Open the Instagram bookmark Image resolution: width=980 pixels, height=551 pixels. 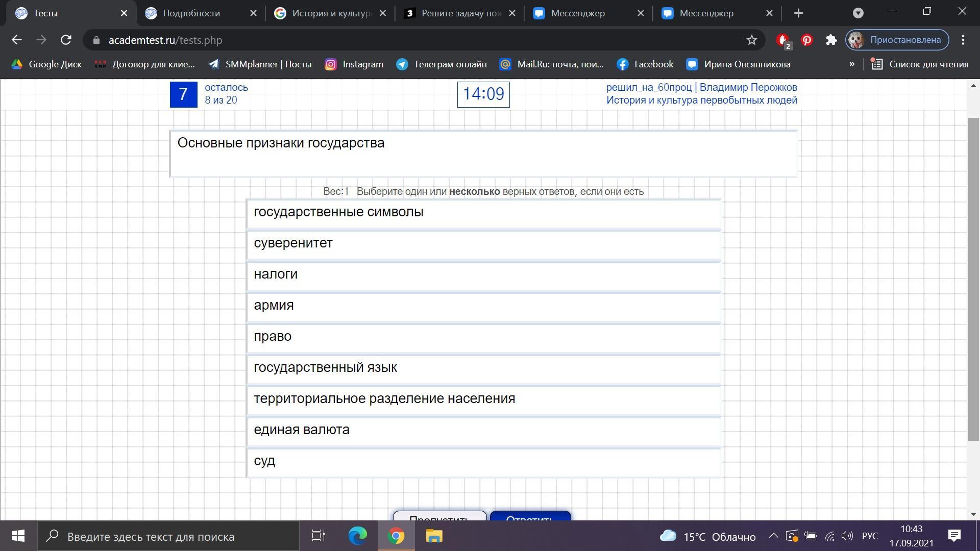pyautogui.click(x=354, y=64)
